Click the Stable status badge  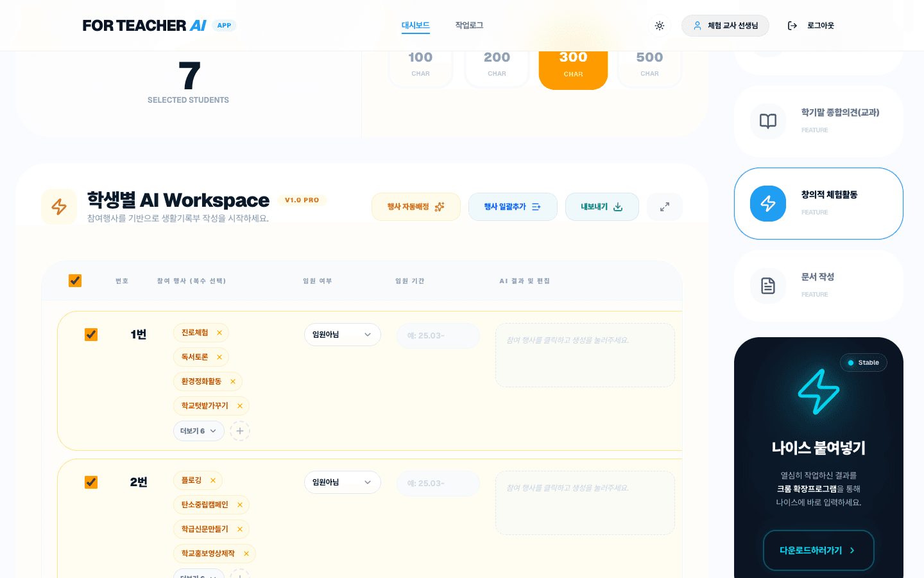point(864,363)
